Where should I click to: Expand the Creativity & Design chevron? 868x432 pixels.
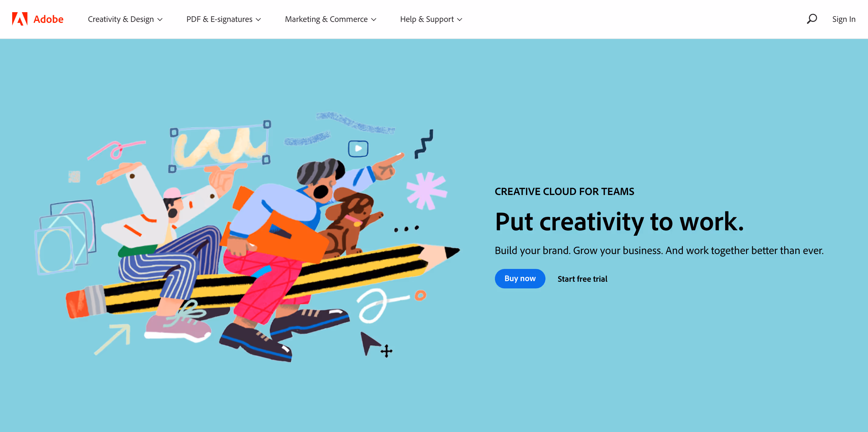click(x=160, y=19)
